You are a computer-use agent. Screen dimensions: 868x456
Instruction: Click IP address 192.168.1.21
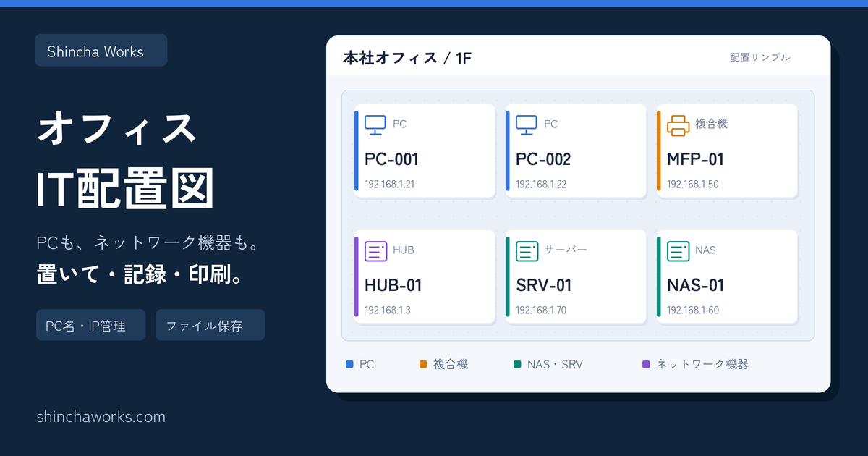pyautogui.click(x=389, y=185)
